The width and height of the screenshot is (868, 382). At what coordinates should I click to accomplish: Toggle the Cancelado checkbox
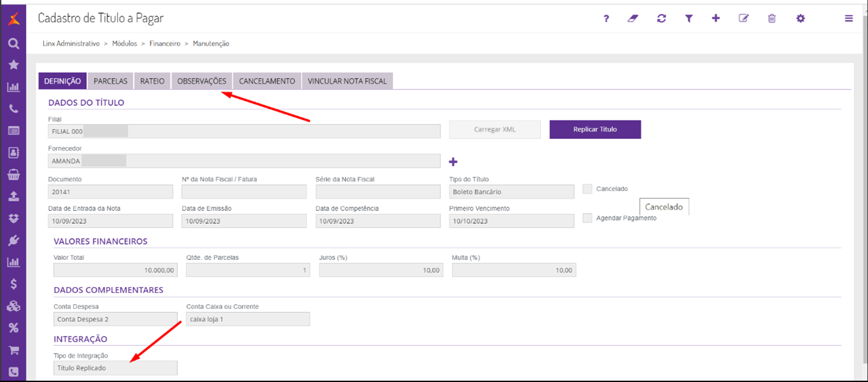(x=587, y=189)
